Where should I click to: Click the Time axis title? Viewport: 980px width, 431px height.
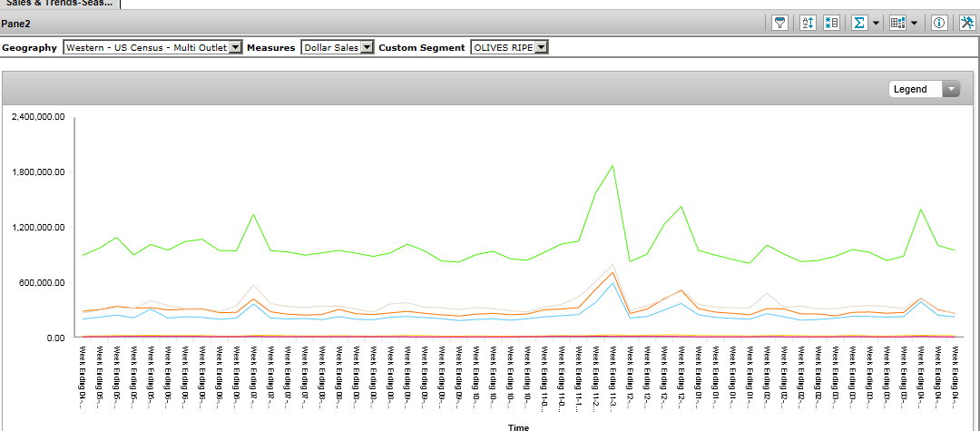518,426
